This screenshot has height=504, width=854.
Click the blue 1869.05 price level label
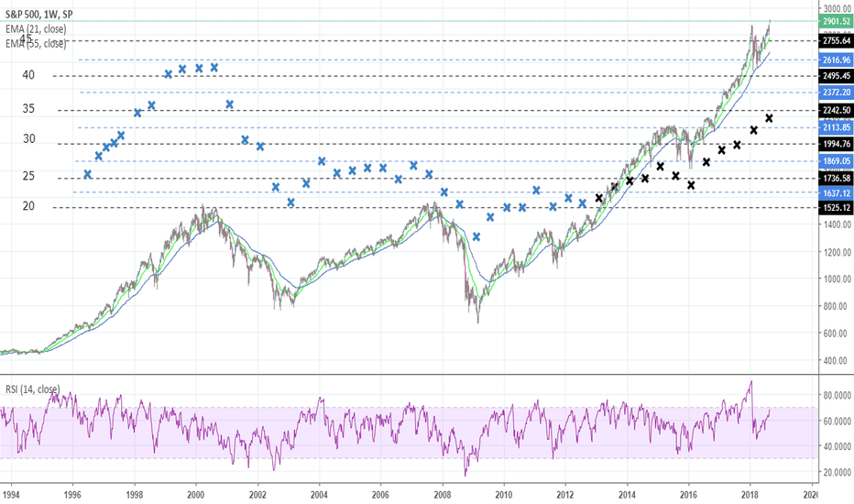pos(836,160)
